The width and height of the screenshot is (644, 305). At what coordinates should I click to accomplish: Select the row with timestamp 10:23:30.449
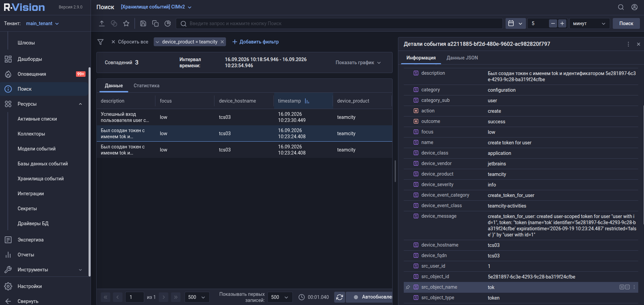(x=244, y=117)
